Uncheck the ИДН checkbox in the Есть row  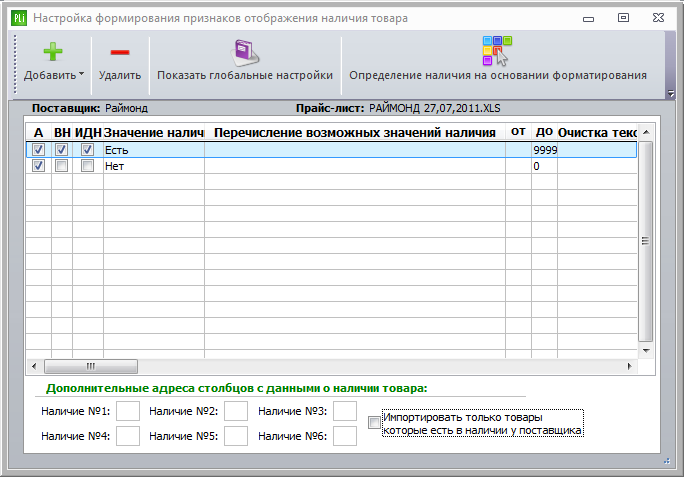click(x=88, y=150)
